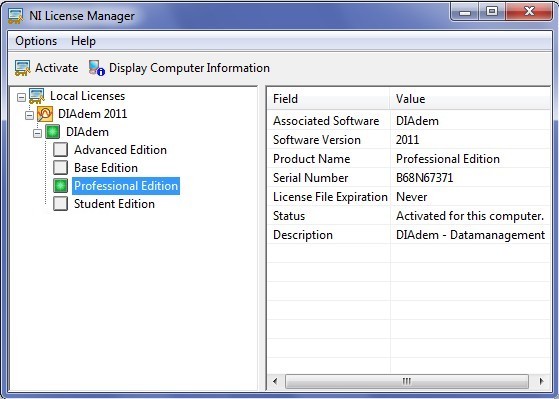This screenshot has width=559, height=399.
Task: Click the green DIAdem status icon
Action: [x=53, y=132]
